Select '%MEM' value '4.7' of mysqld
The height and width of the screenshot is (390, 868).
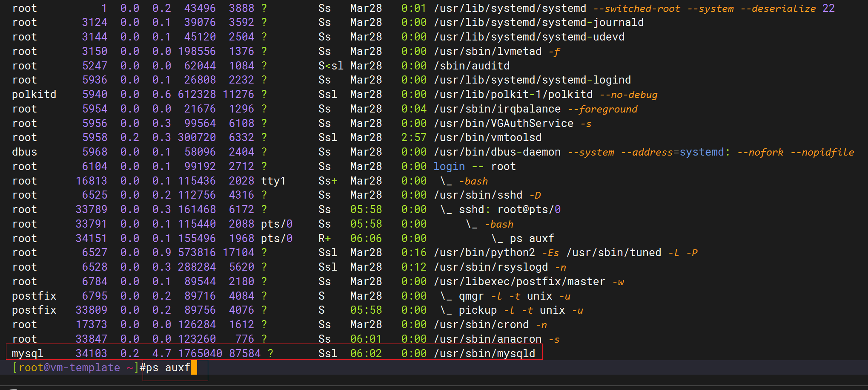coord(162,353)
